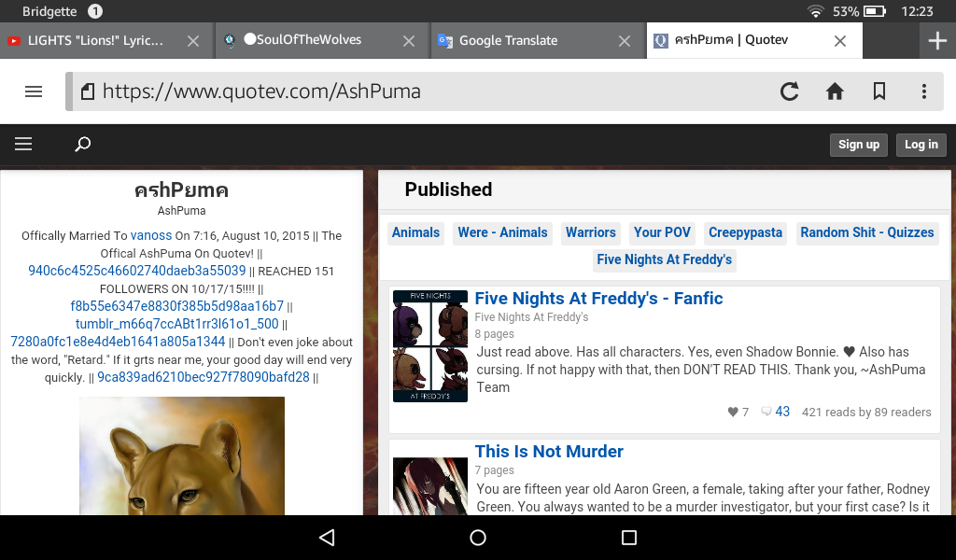The width and height of the screenshot is (956, 560).
Task: Filter by the Your POV tag
Action: 662,232
